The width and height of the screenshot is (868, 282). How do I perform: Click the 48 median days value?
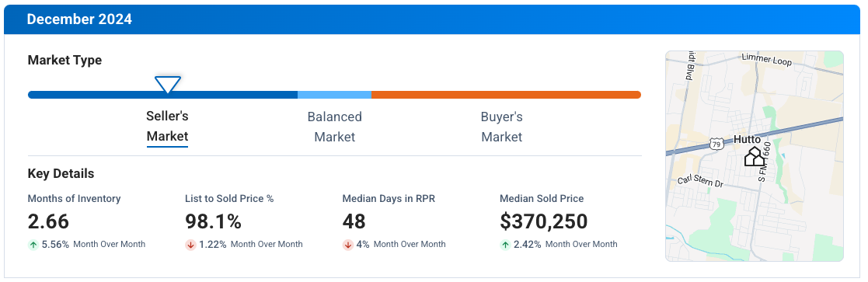click(354, 221)
